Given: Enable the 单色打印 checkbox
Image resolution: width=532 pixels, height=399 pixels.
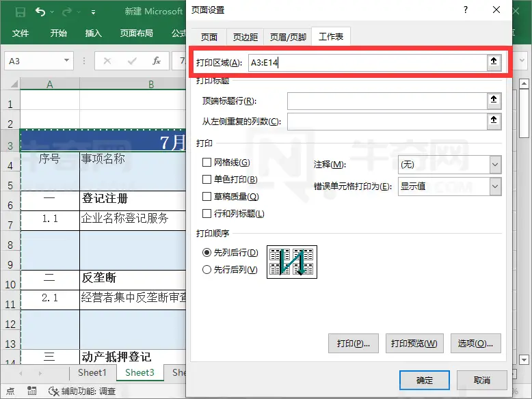Looking at the screenshot, I should 207,179.
